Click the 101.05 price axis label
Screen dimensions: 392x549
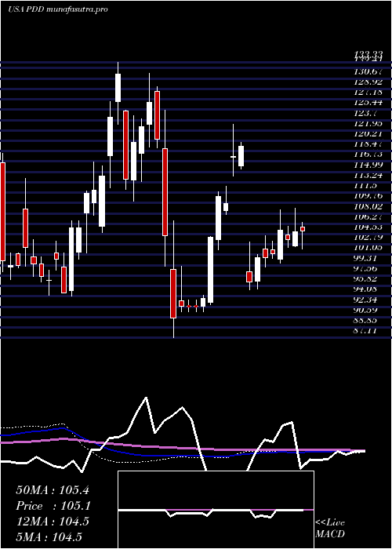click(x=368, y=248)
